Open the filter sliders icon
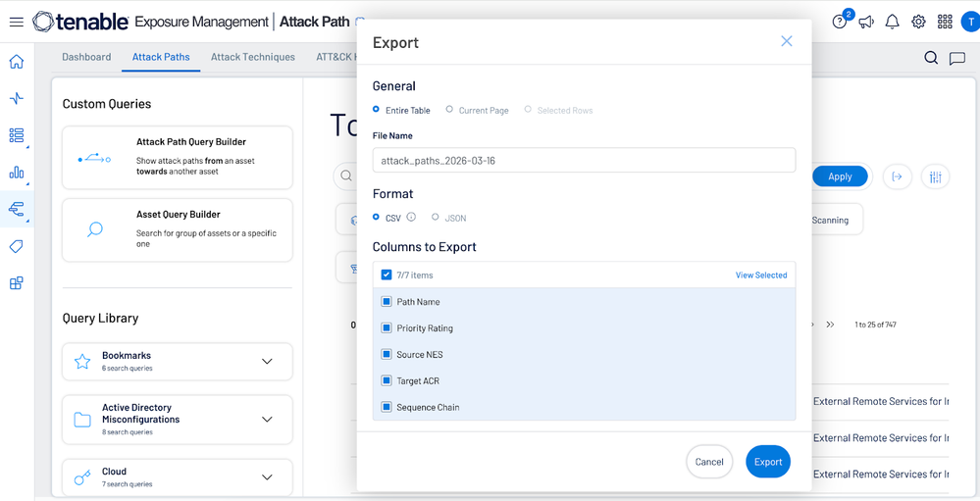 (x=935, y=176)
